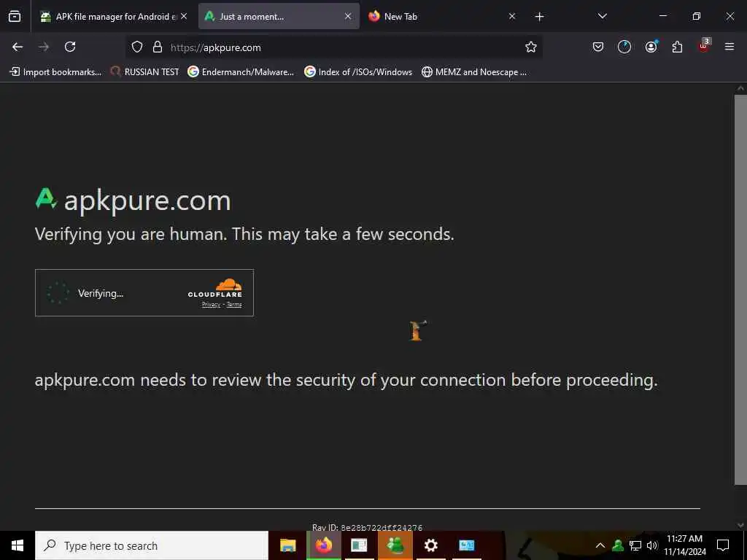The width and height of the screenshot is (747, 560).
Task: Open the green people app in taskbar
Action: click(x=395, y=545)
